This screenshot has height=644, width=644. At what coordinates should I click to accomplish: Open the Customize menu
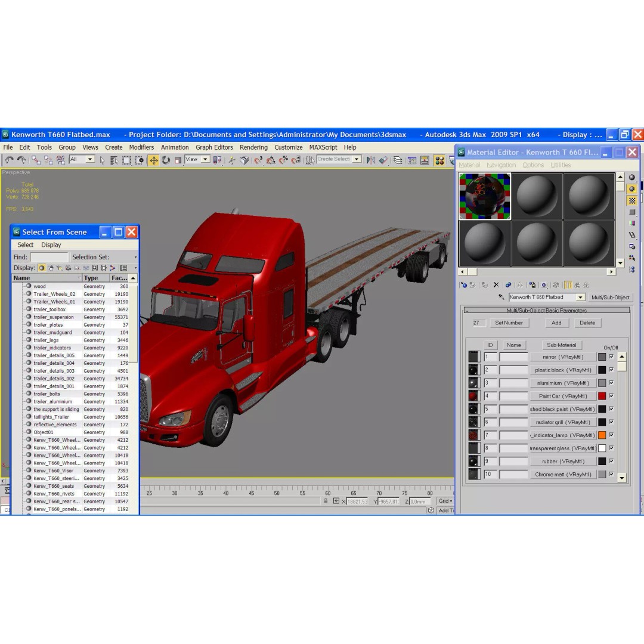[x=289, y=147]
